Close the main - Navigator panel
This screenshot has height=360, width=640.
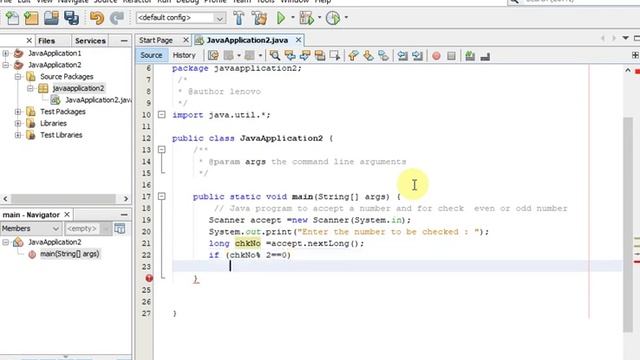coord(67,215)
